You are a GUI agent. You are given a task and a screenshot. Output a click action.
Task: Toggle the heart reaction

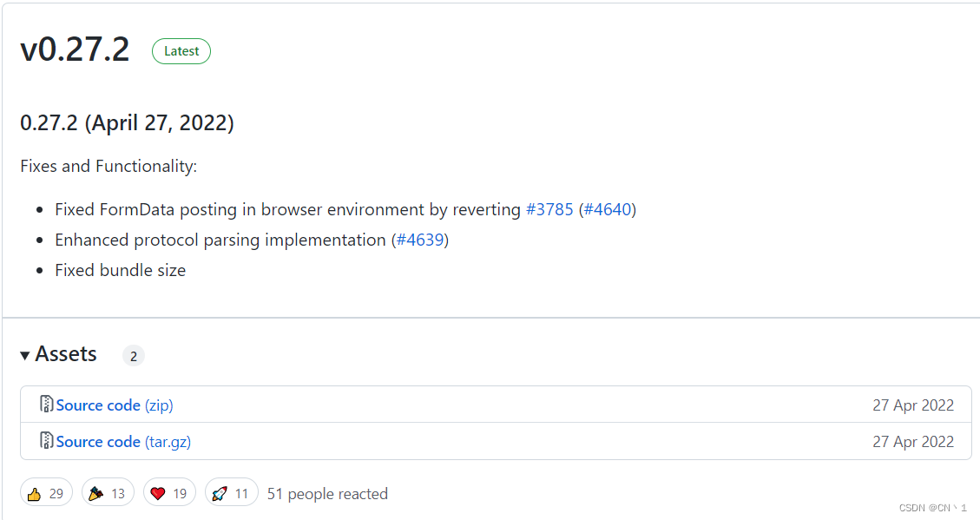coord(169,493)
